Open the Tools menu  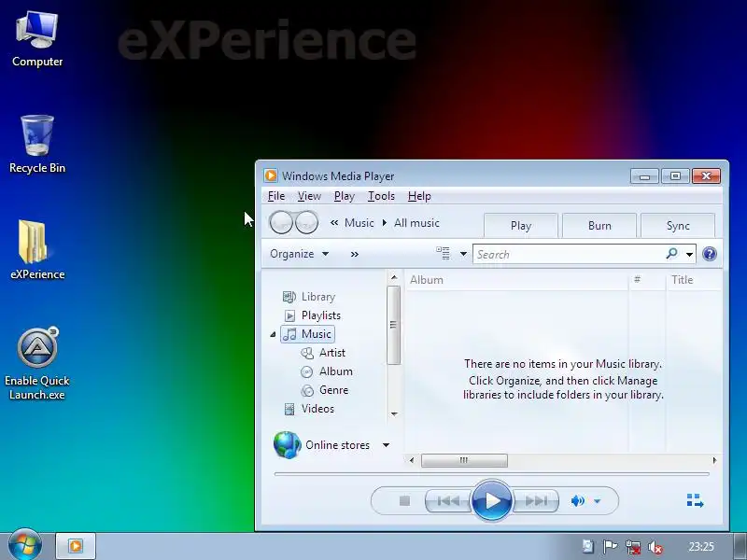381,196
